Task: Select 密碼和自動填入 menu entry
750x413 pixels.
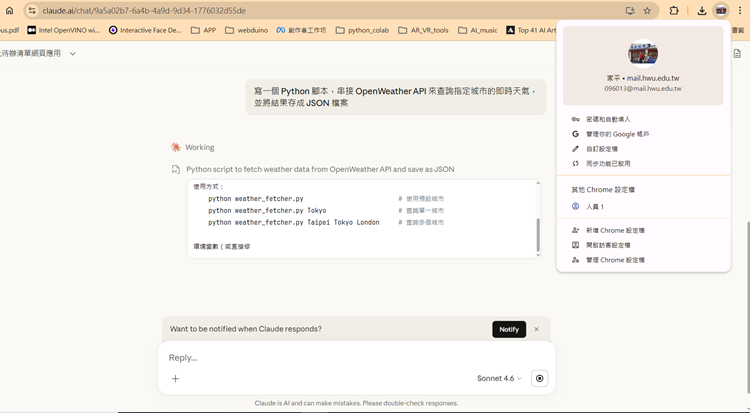Action: point(607,119)
